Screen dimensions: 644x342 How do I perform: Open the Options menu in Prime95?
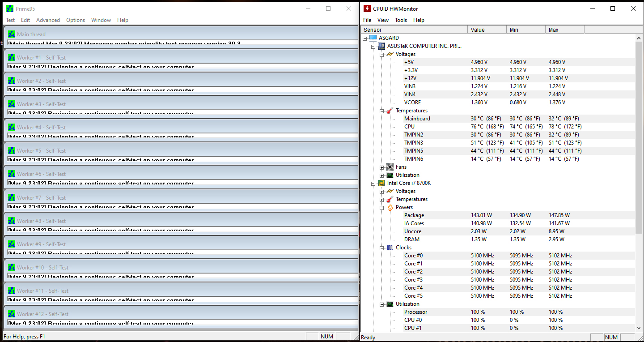[x=76, y=20]
